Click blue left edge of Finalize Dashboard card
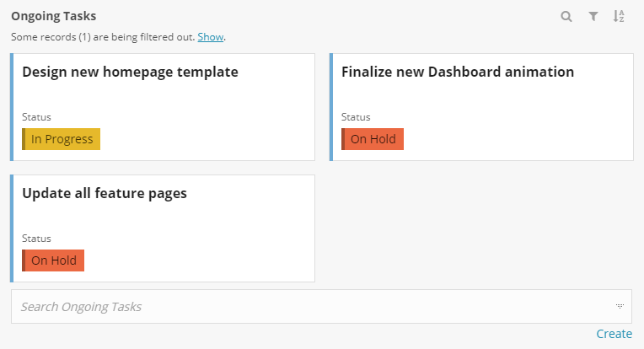644x349 pixels. pos(331,107)
